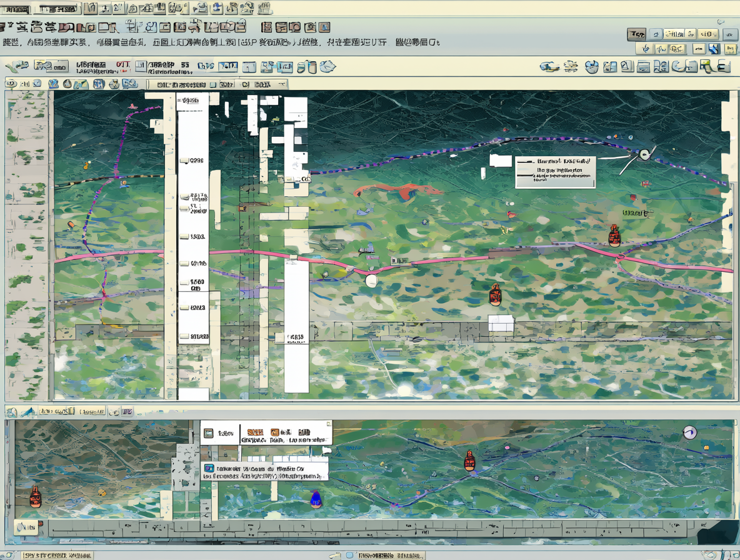Click the circular node with crossing lines on the main map
740x560 pixels.
point(644,154)
